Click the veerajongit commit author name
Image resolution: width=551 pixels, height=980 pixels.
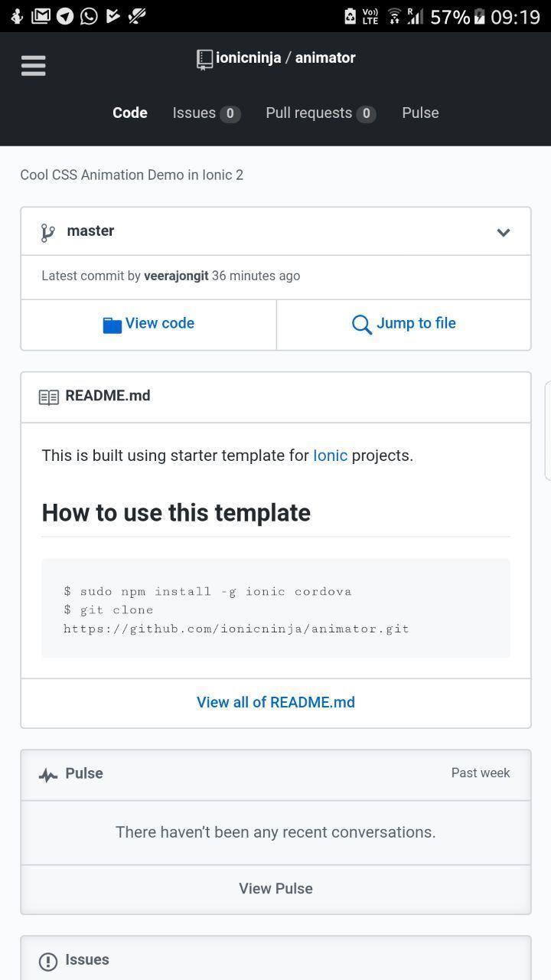tap(178, 276)
